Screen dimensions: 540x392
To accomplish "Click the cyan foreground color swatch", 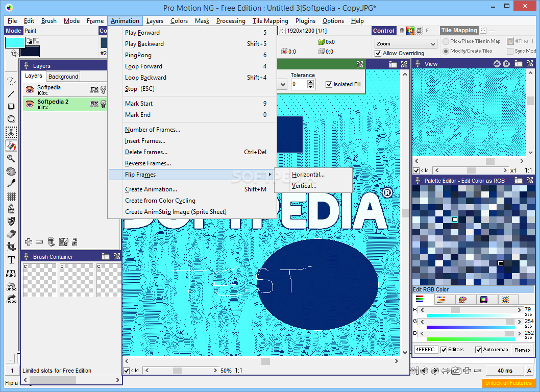I will (x=15, y=43).
